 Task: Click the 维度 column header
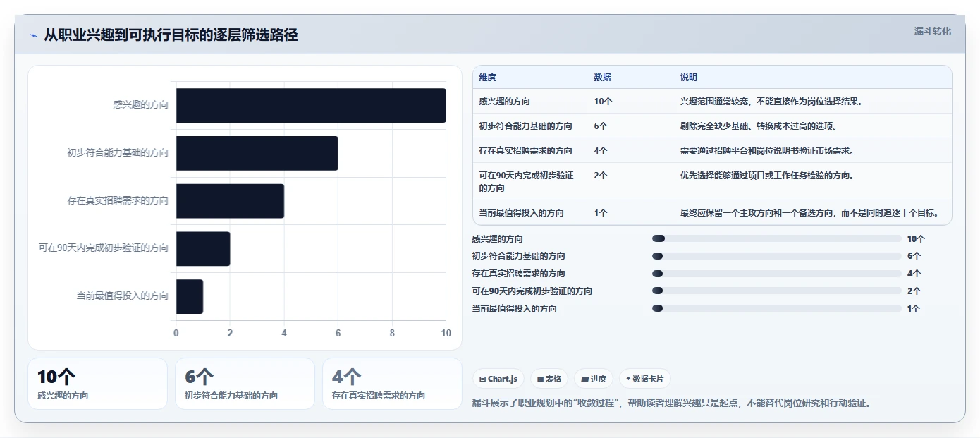(488, 78)
